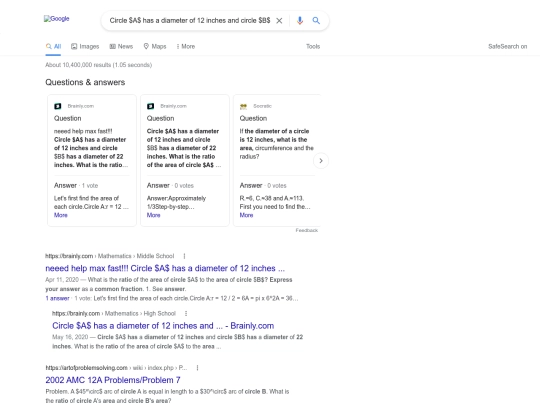Clear the search box with X icon
The width and height of the screenshot is (540, 405).
279,21
